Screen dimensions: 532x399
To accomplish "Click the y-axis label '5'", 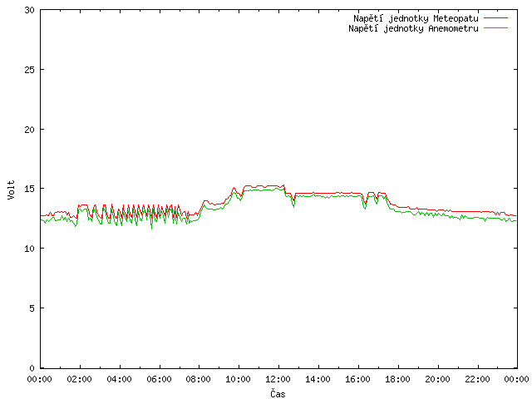I will pos(32,308).
